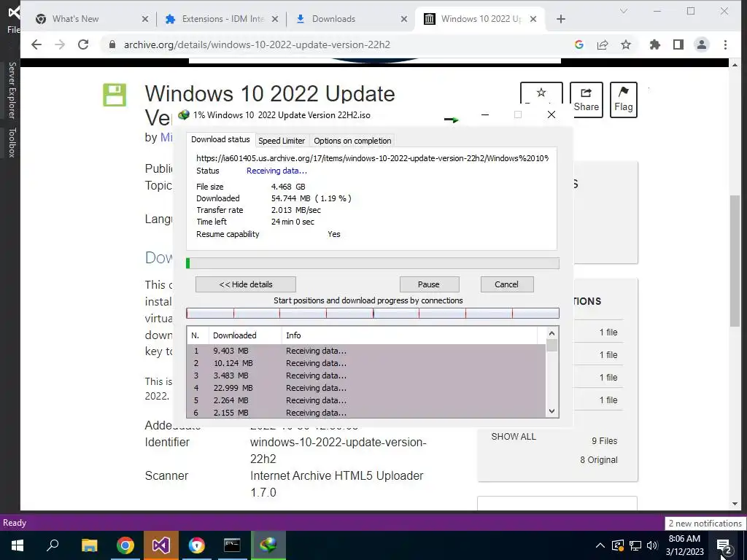Screen dimensions: 747x560
Task: Click the Command Prompt taskbar icon
Action: 232,545
